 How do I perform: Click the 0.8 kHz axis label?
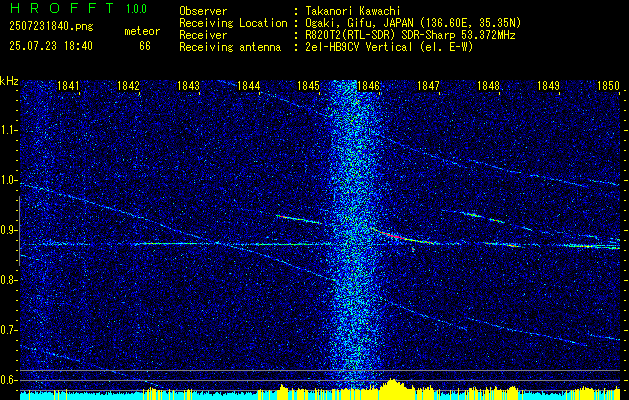[x=8, y=280]
